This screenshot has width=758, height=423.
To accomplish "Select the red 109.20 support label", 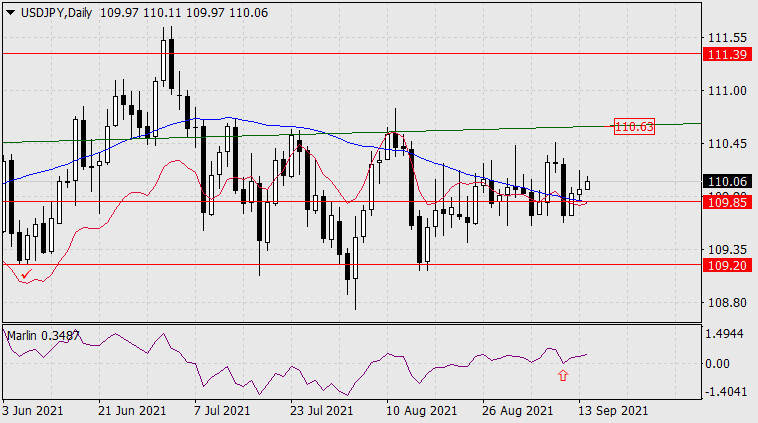I will point(726,267).
